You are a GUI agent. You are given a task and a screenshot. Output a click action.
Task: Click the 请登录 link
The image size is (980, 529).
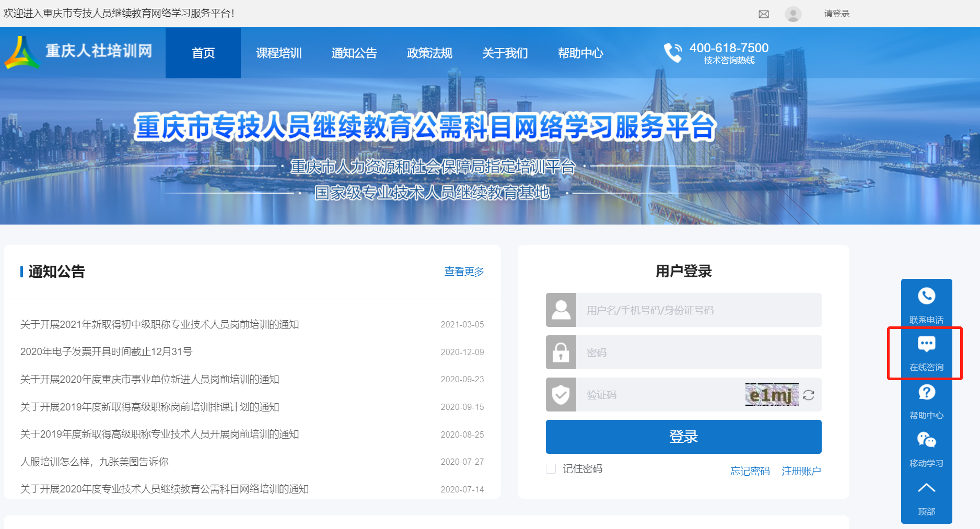pos(837,14)
